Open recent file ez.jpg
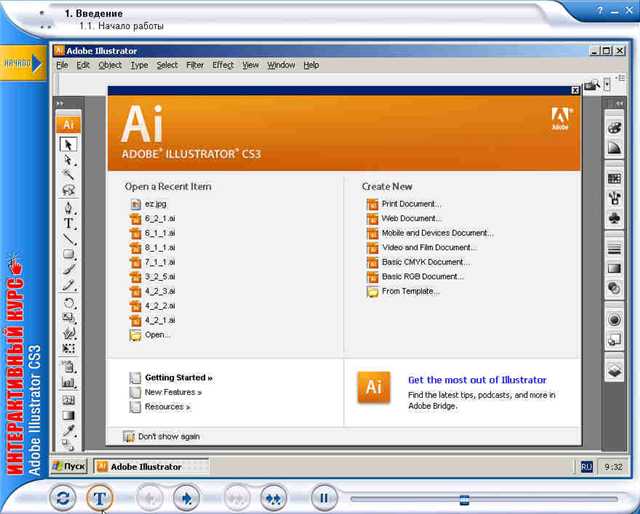 click(x=148, y=204)
